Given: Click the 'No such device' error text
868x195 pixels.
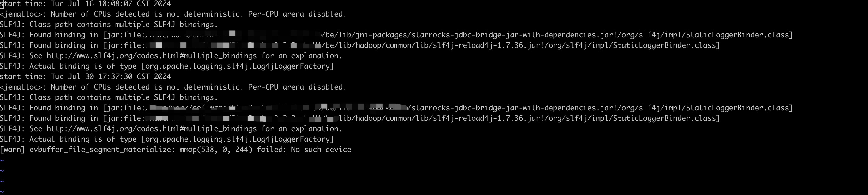Looking at the screenshot, I should (x=321, y=150).
